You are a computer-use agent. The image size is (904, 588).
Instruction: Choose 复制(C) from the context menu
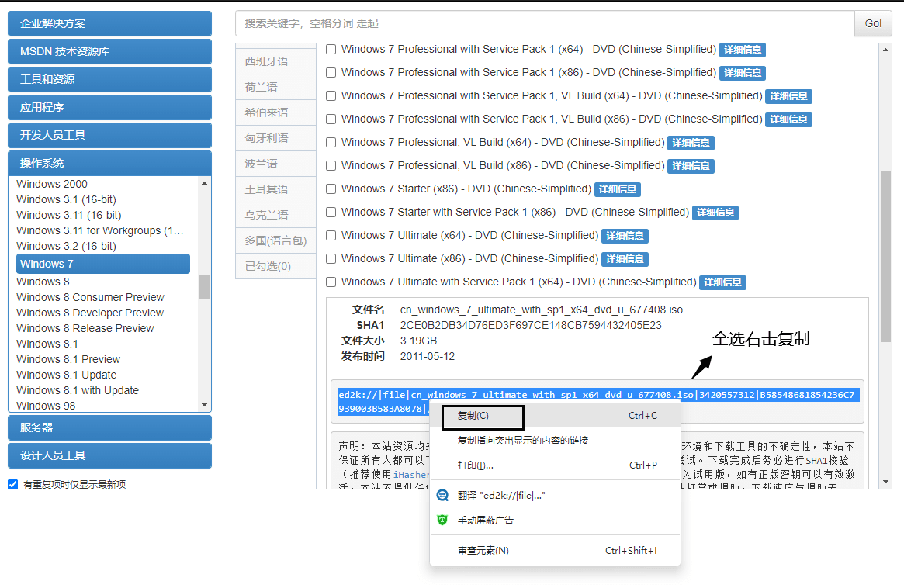[555, 416]
